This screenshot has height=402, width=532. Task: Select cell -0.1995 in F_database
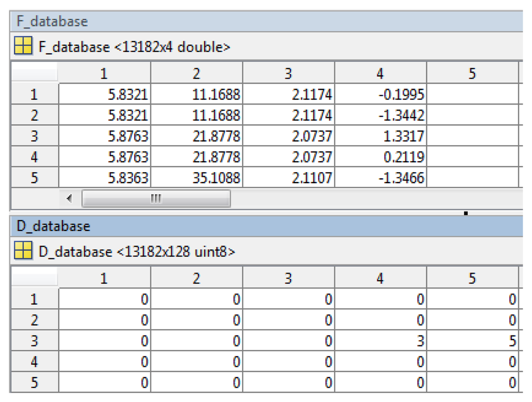[380, 94]
